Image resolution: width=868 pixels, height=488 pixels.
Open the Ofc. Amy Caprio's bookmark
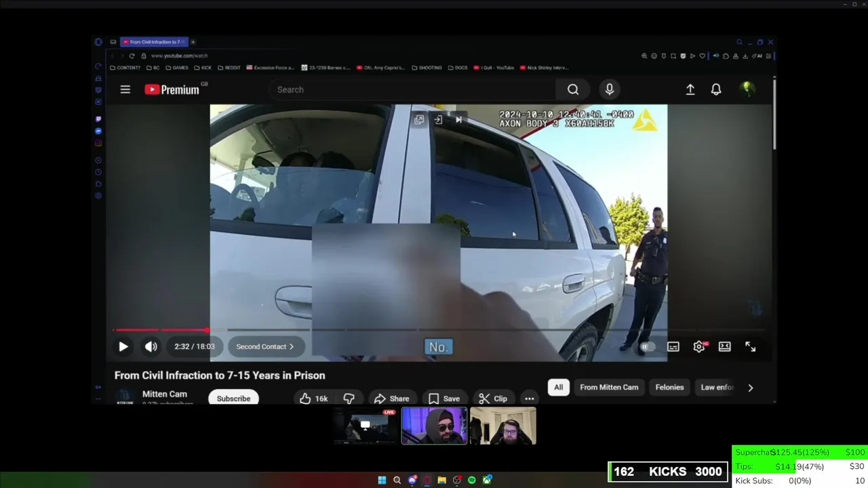point(381,68)
